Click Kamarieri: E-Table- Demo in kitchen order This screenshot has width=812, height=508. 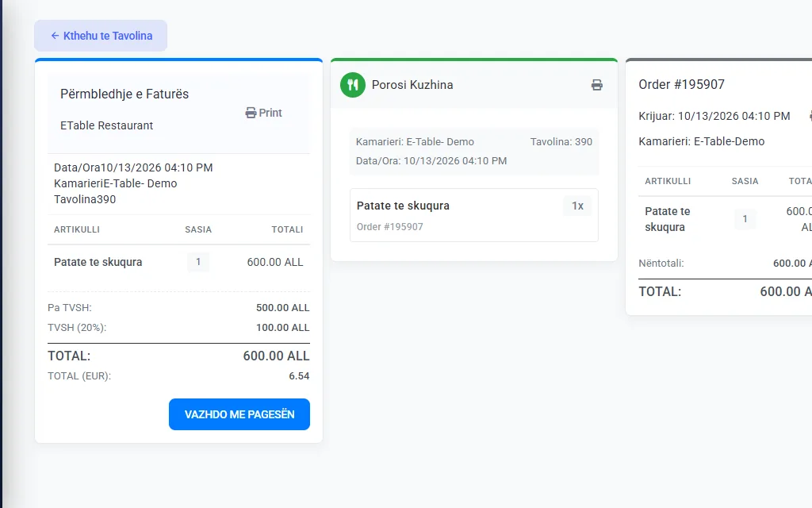[x=415, y=142]
